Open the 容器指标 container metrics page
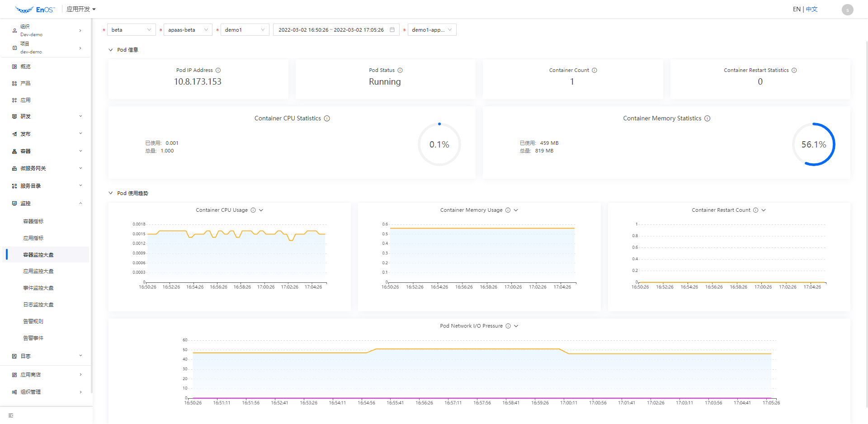Viewport: 868px width, 424px height. click(x=33, y=221)
